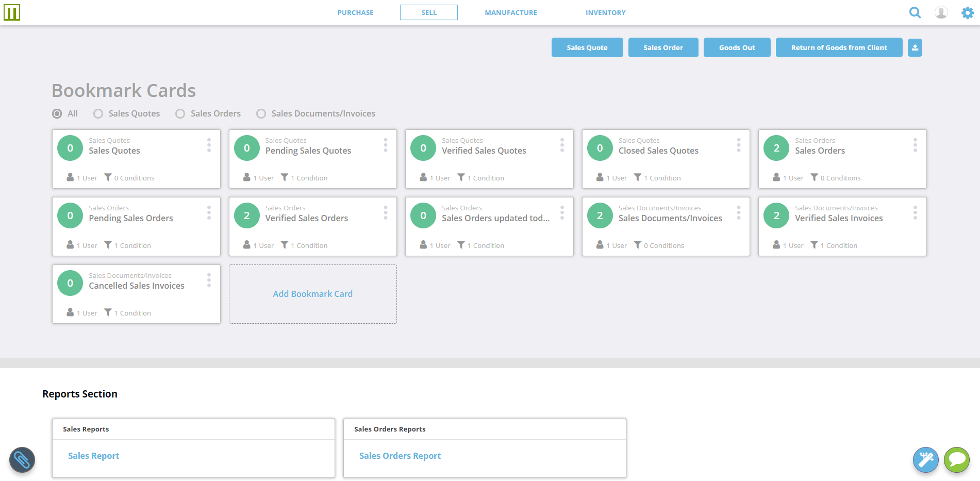Open three-dot menu on Pending Sales Quotes card
The height and width of the screenshot is (481, 980).
(x=385, y=145)
